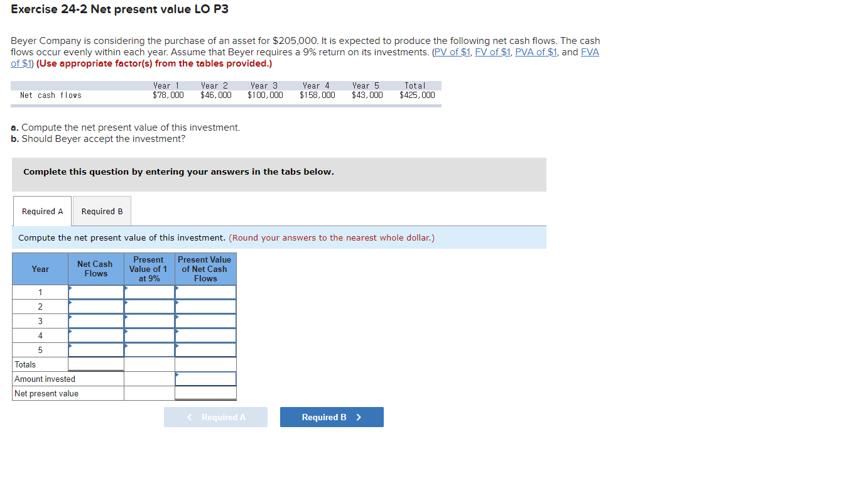Select Year 5 Present Value of Net Cash Flows cell
Image resolution: width=868 pixels, height=478 pixels.
205,350
